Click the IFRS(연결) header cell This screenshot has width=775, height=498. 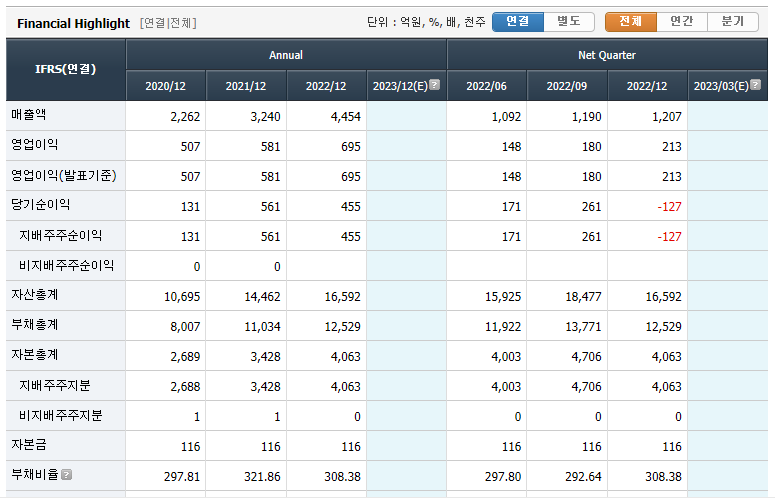point(66,70)
